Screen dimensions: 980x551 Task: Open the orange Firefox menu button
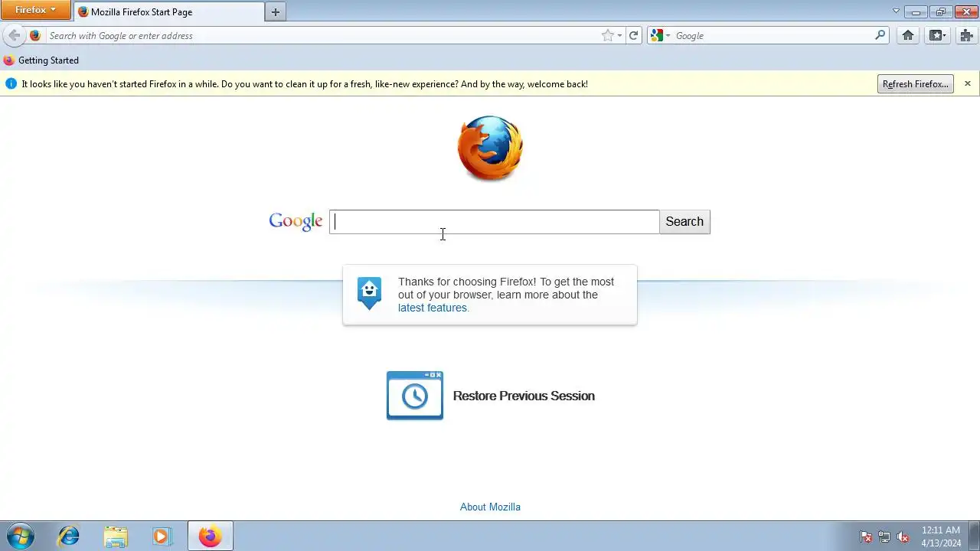pyautogui.click(x=35, y=10)
